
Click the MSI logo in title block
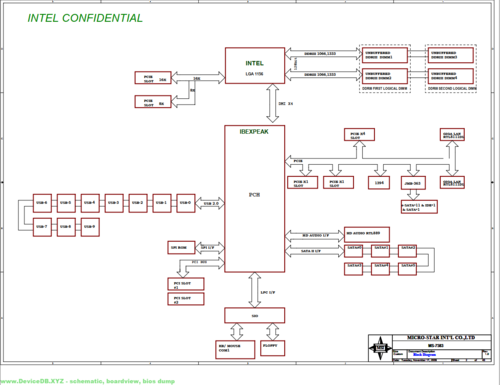(380, 348)
